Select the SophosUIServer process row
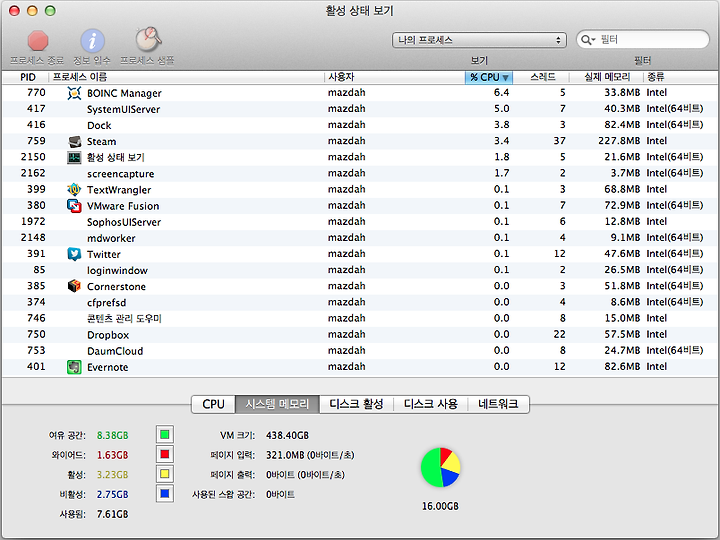This screenshot has width=720, height=540. pos(360,222)
